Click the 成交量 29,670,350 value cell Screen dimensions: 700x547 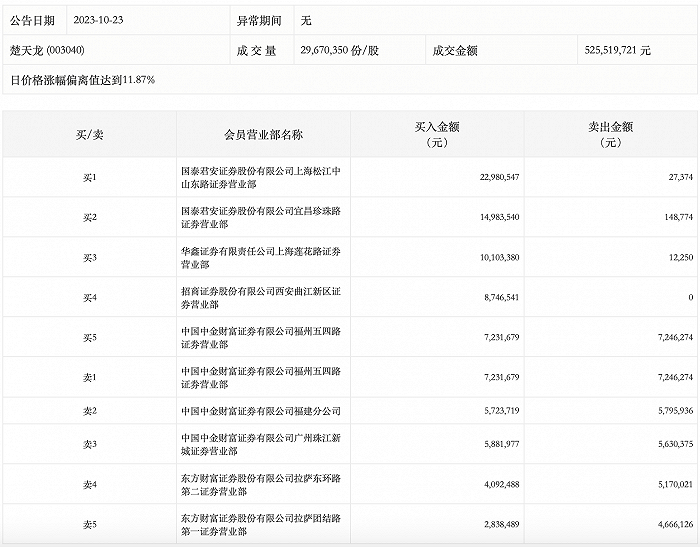339,50
